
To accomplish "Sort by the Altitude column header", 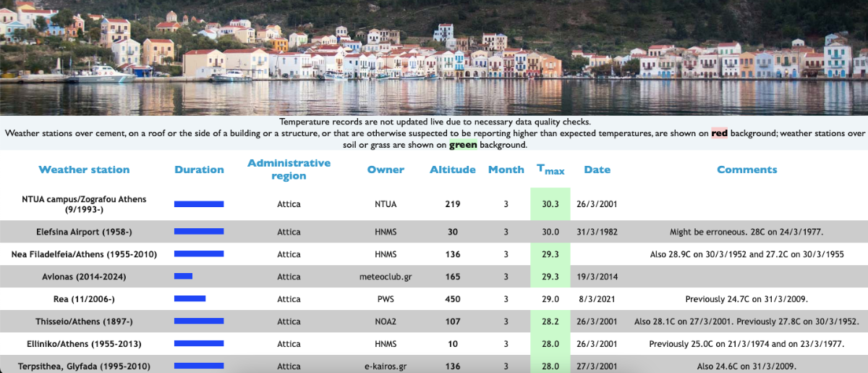I will tap(453, 169).
